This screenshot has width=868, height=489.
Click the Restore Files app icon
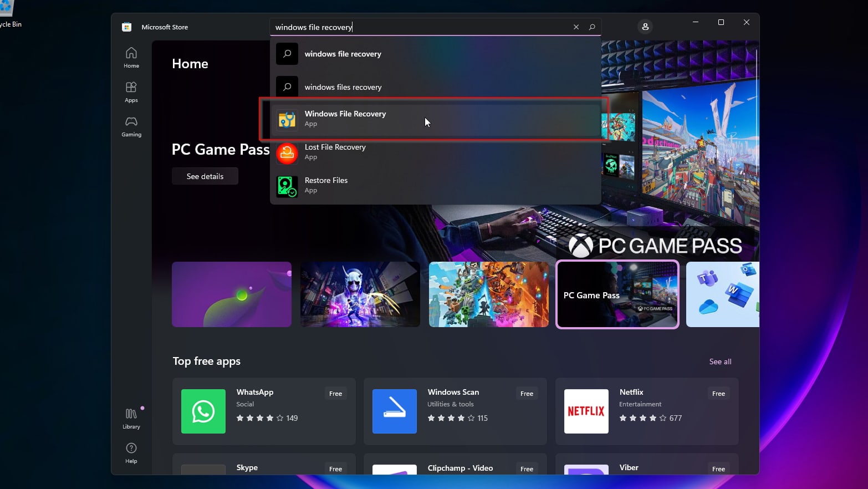pos(287,186)
